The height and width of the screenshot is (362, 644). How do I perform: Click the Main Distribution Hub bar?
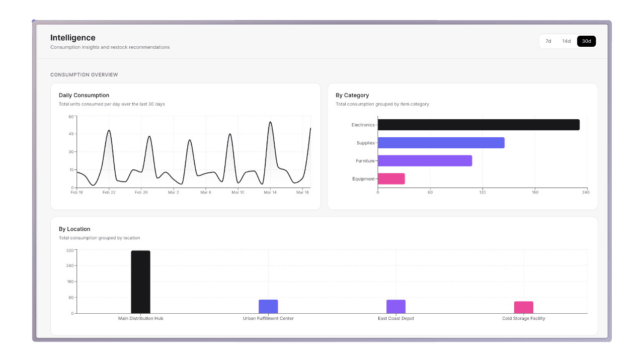click(141, 282)
